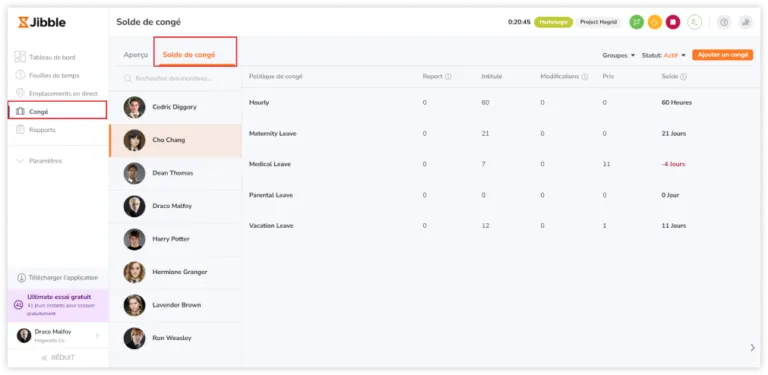Click Ajouter un congé button
The height and width of the screenshot is (375, 768).
(722, 55)
